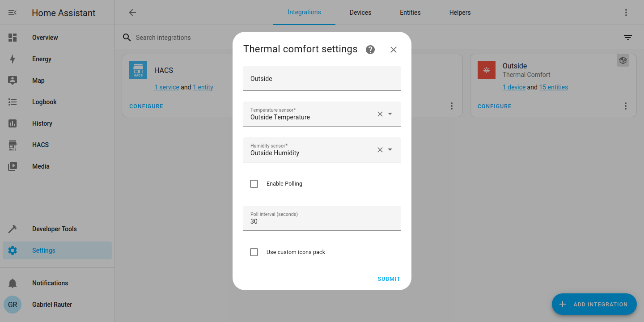Open top-right overflow menu
The image size is (644, 322).
626,13
